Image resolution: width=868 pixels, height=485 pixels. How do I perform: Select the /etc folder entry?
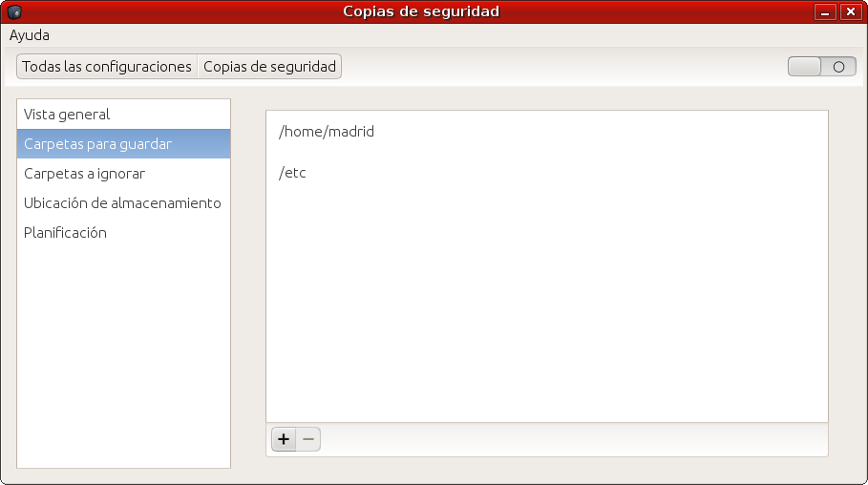292,173
